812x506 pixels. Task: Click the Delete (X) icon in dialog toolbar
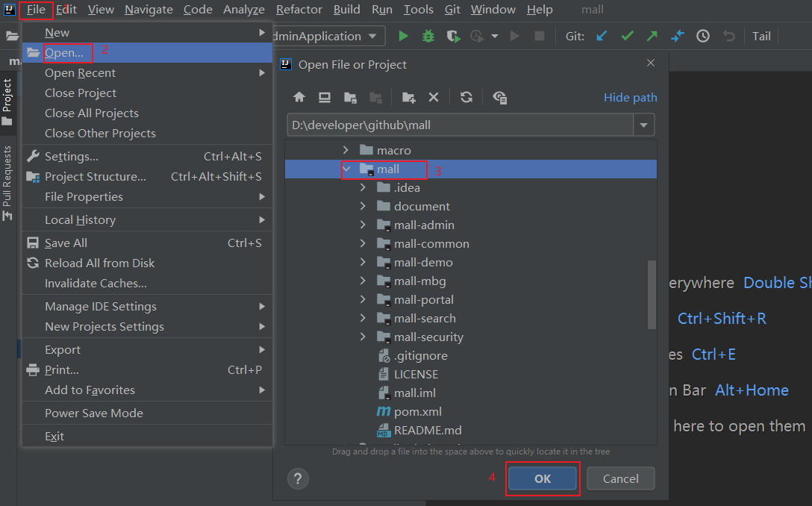434,97
